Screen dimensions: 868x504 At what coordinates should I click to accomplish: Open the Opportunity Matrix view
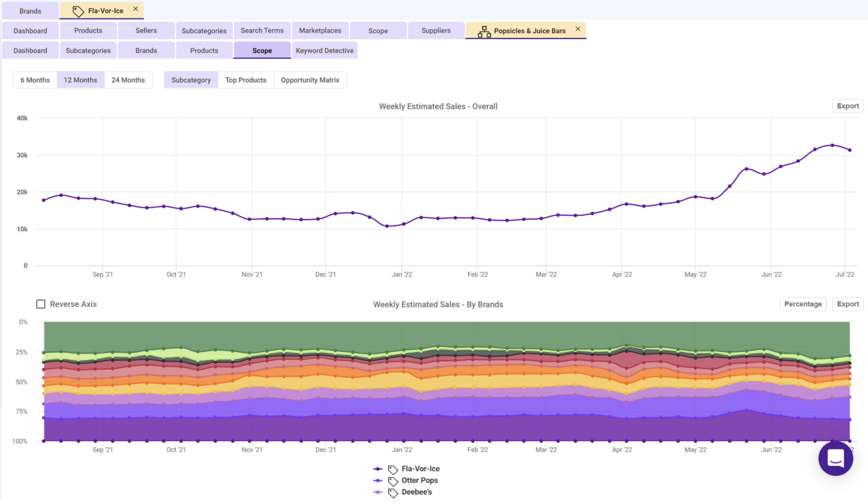pos(310,80)
